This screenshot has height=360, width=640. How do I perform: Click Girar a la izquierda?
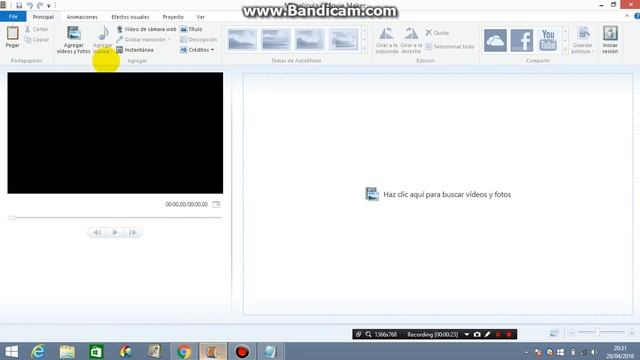coord(387,40)
